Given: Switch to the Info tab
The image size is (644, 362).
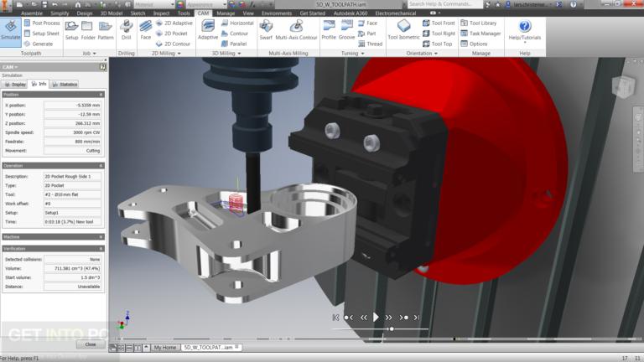Looking at the screenshot, I should pyautogui.click(x=39, y=84).
